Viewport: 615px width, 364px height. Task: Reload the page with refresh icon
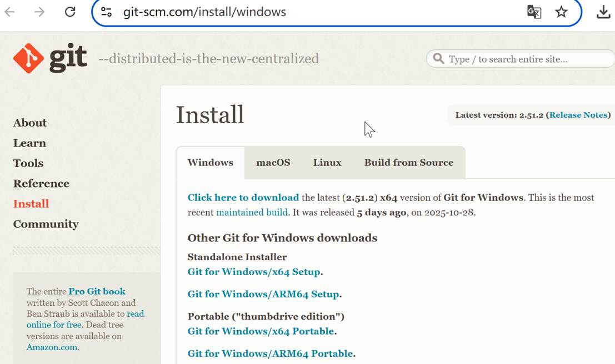pyautogui.click(x=70, y=12)
